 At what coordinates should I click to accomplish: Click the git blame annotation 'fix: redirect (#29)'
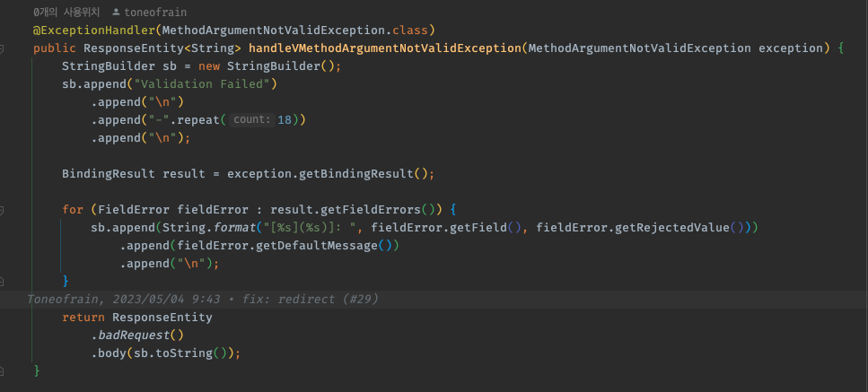point(311,299)
